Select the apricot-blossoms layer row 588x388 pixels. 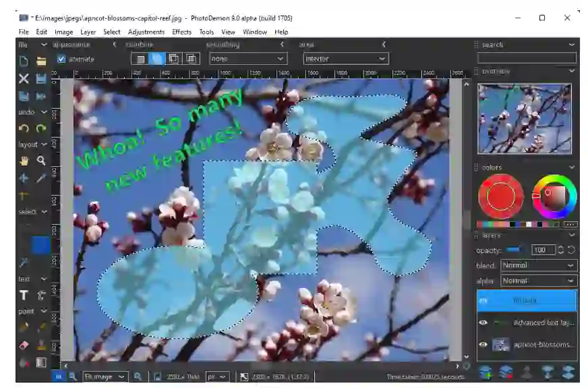[527, 344]
